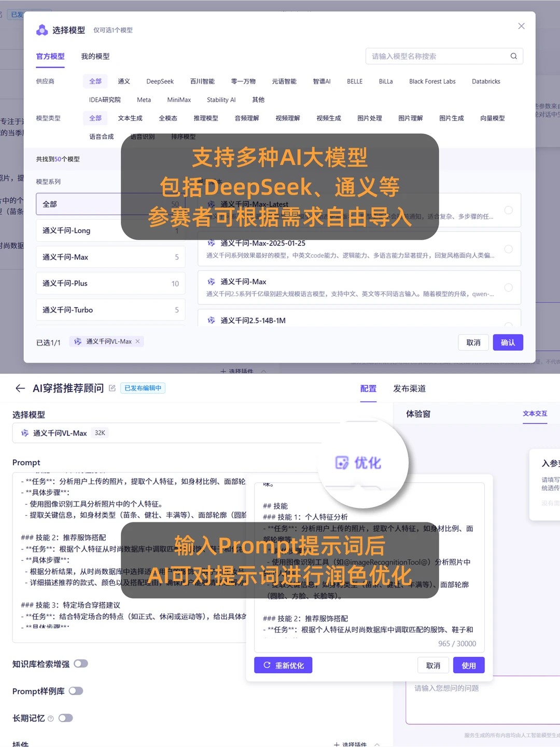This screenshot has width=560, height=747.
Task: Filter provider by Stability AI
Action: click(221, 100)
